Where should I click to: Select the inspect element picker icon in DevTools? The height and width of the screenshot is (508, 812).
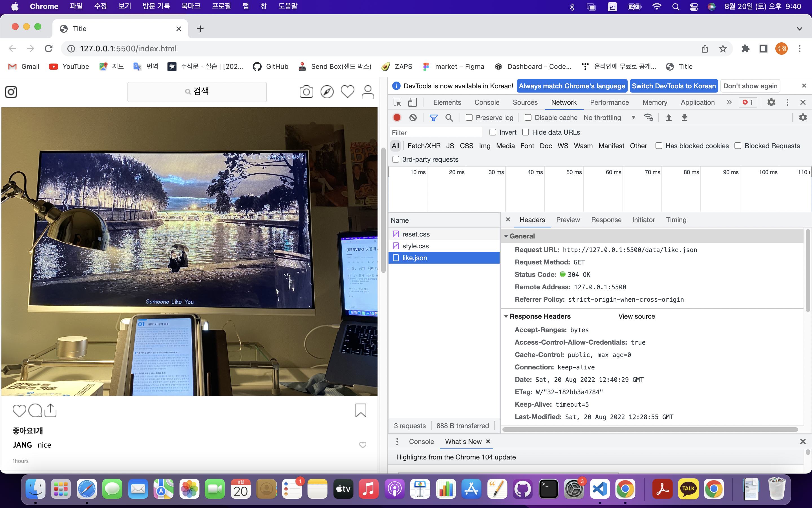[x=397, y=102]
